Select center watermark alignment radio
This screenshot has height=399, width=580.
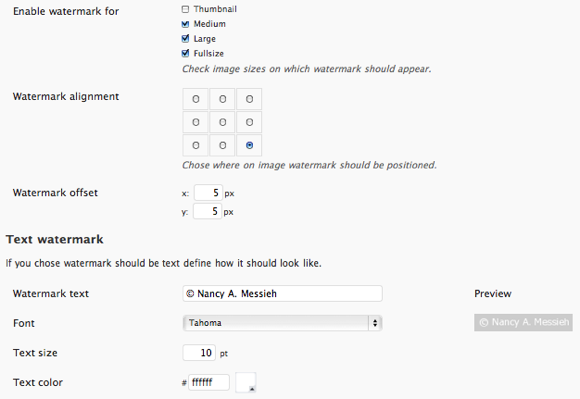222,122
